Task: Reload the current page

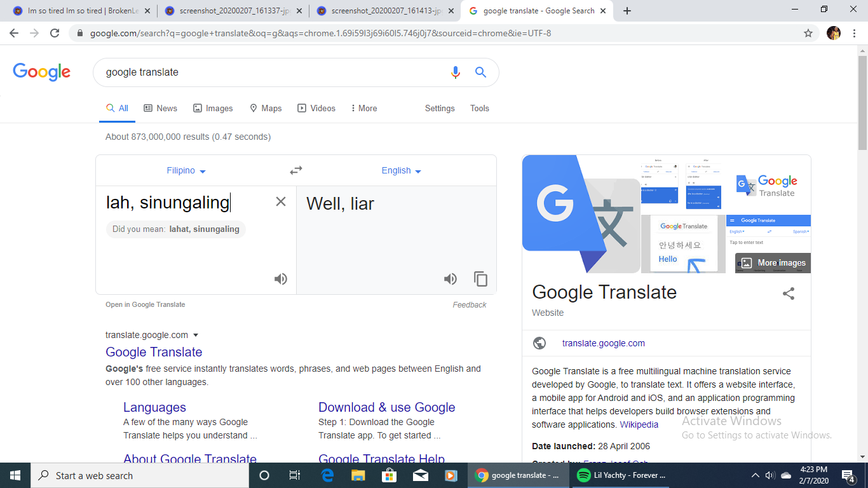Action: pyautogui.click(x=55, y=33)
